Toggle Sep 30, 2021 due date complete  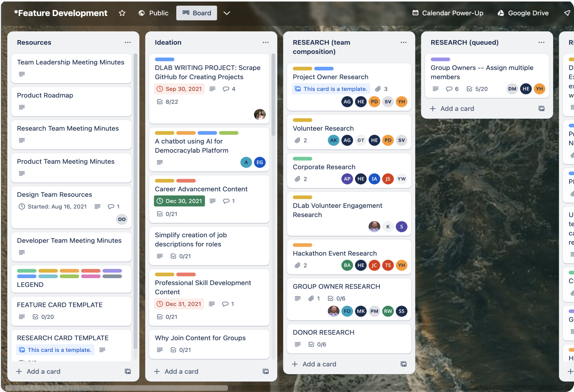pos(179,89)
